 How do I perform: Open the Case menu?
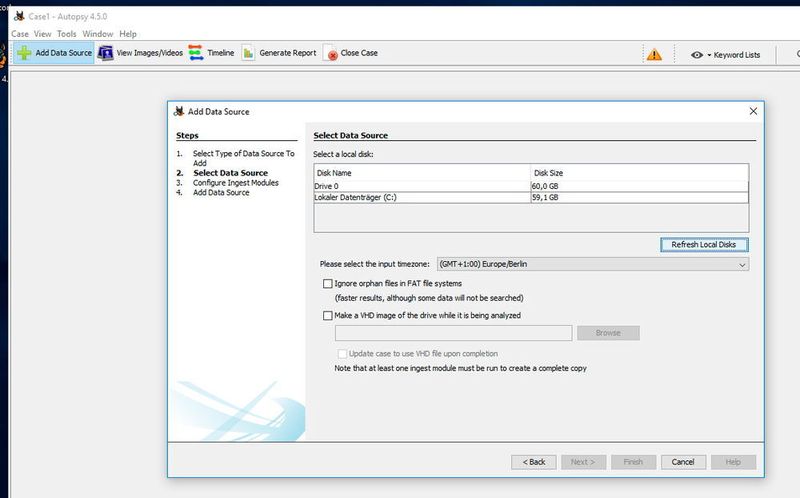[20, 34]
